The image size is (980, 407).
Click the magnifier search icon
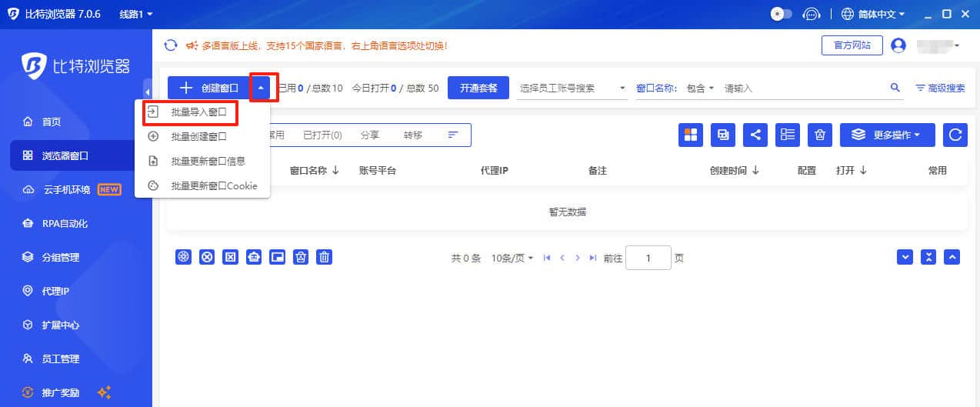point(895,88)
